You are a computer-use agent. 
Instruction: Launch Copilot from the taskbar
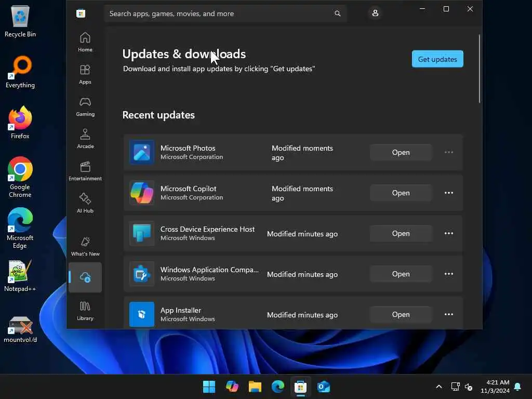[232, 387]
